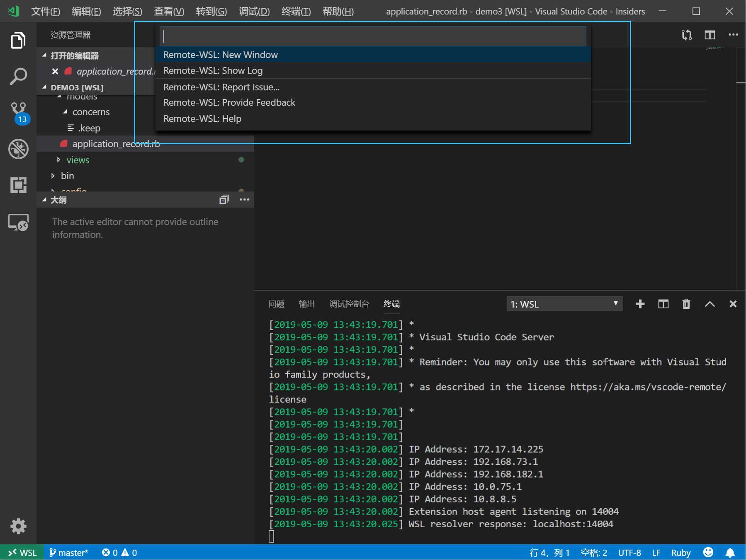The height and width of the screenshot is (560, 746).
Task: Open problems count in status bar
Action: 119,553
